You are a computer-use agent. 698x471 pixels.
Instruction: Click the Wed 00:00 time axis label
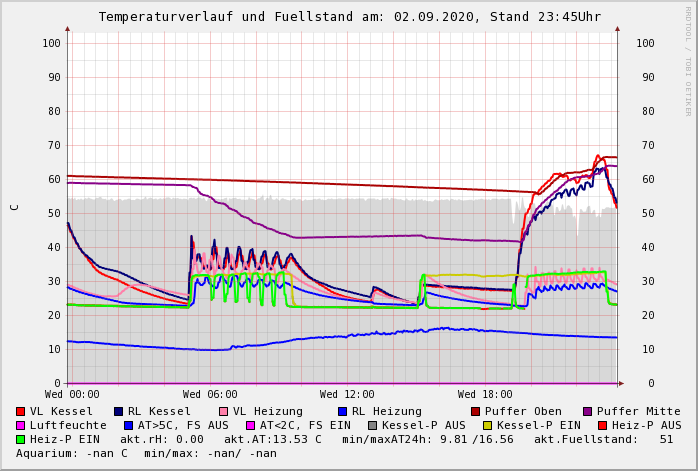click(72, 395)
